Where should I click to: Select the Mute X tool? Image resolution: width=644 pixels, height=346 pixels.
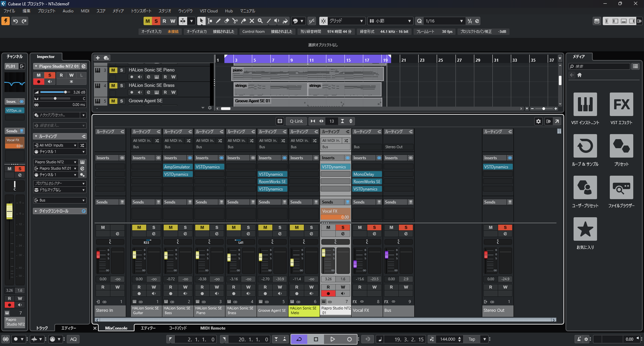pyautogui.click(x=252, y=21)
